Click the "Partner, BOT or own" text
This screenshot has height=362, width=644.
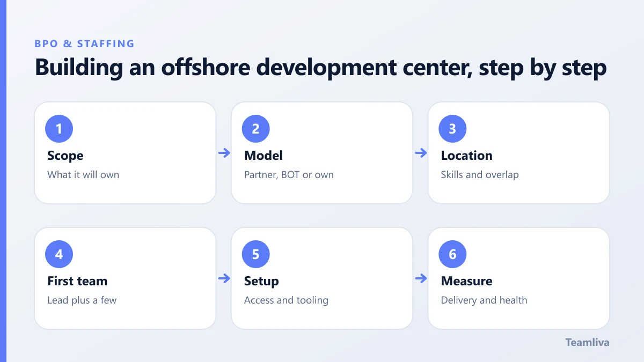click(x=289, y=174)
